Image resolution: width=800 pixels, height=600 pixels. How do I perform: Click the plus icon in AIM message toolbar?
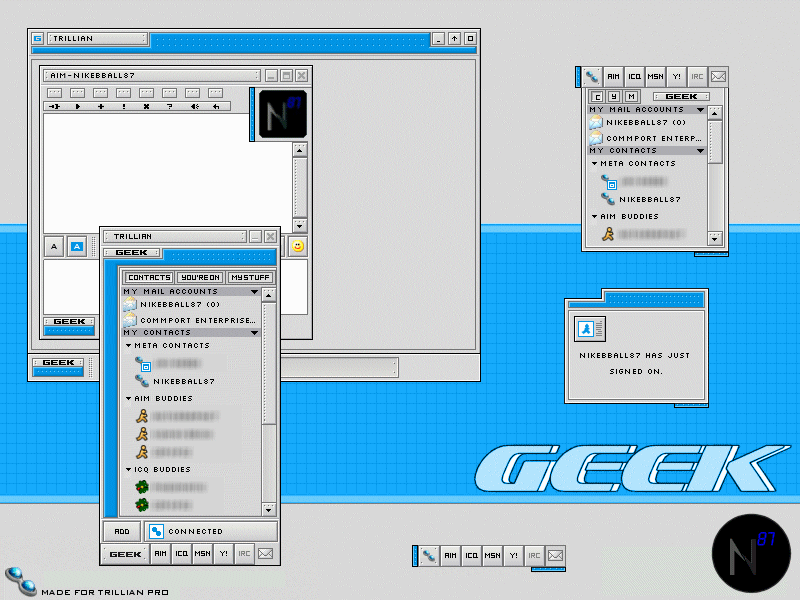coord(101,107)
